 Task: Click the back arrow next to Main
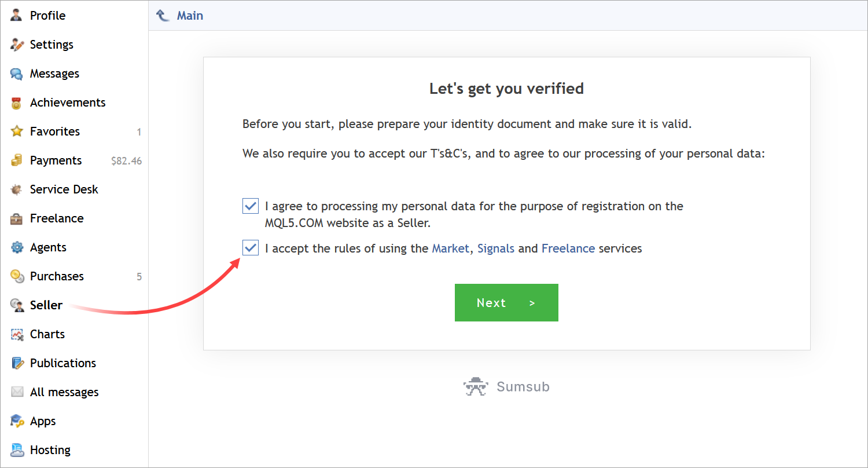pos(163,16)
